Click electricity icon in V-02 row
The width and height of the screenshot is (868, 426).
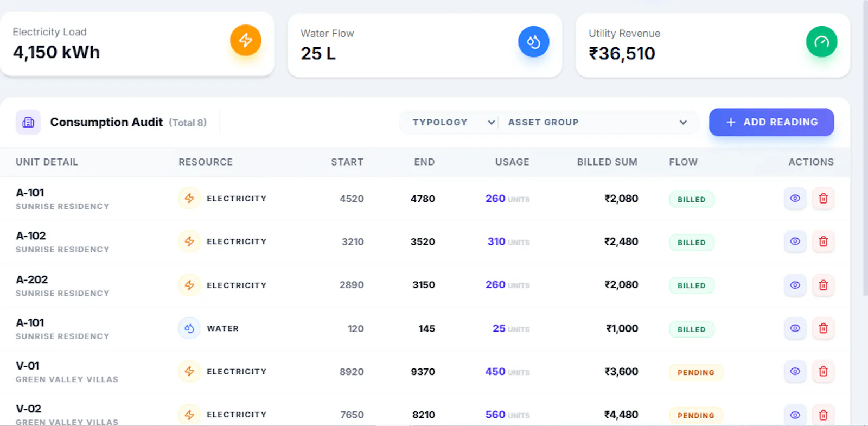pos(189,415)
